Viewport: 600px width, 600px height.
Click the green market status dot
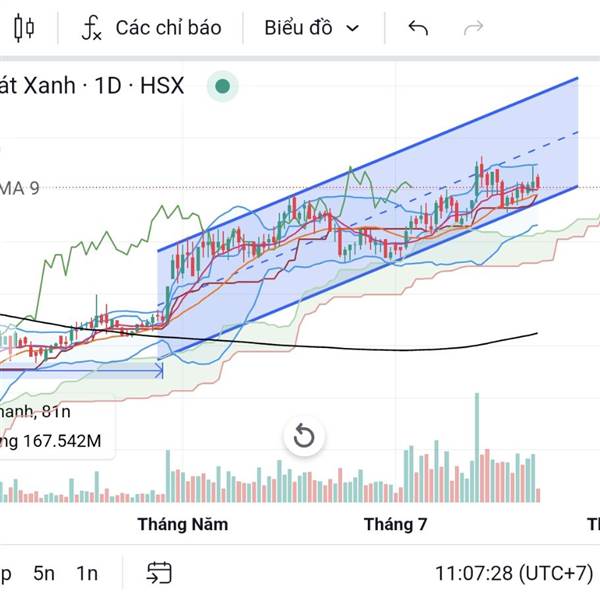222,86
